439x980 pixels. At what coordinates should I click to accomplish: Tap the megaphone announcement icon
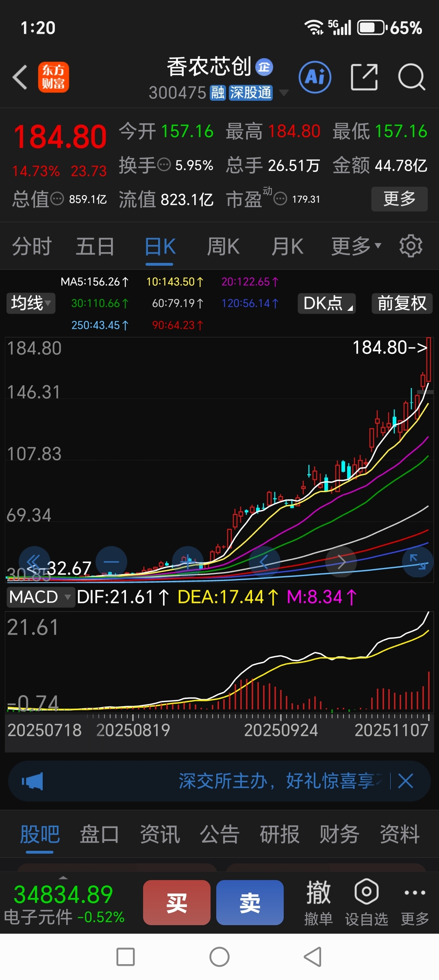33,781
